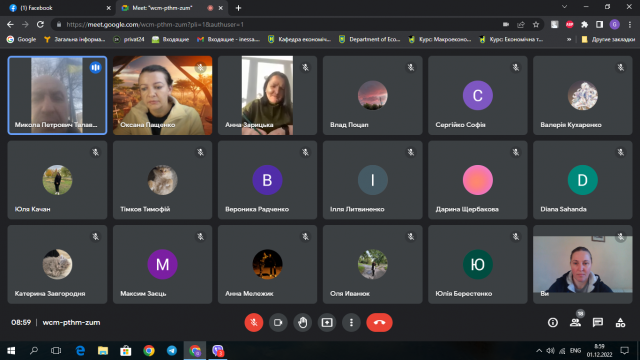Click muted mic icon on Влад Поцап tile
The image size is (640, 360).
click(x=411, y=68)
